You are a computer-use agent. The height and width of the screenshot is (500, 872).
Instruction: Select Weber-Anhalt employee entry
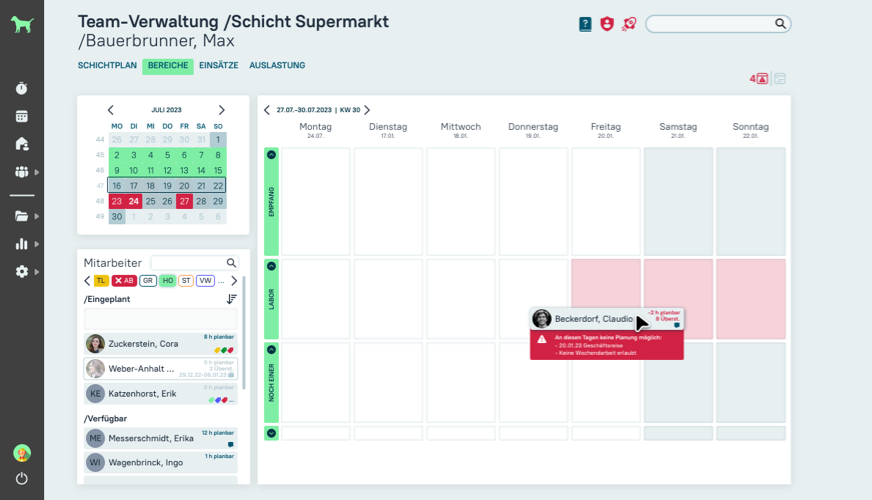[161, 369]
